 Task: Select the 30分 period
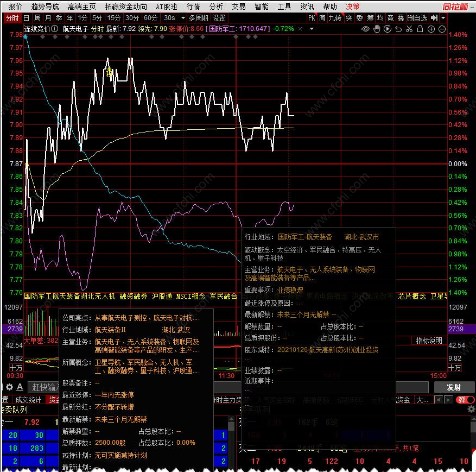(132, 18)
